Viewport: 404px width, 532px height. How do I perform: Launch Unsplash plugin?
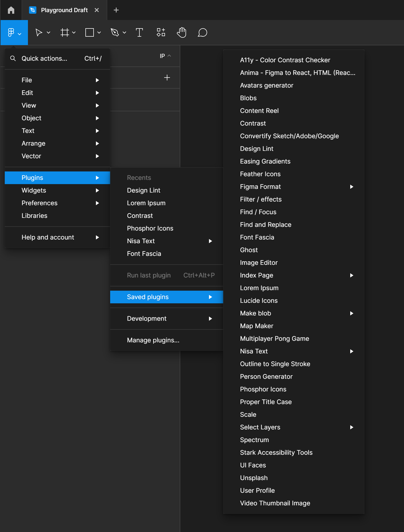[x=294, y=478]
